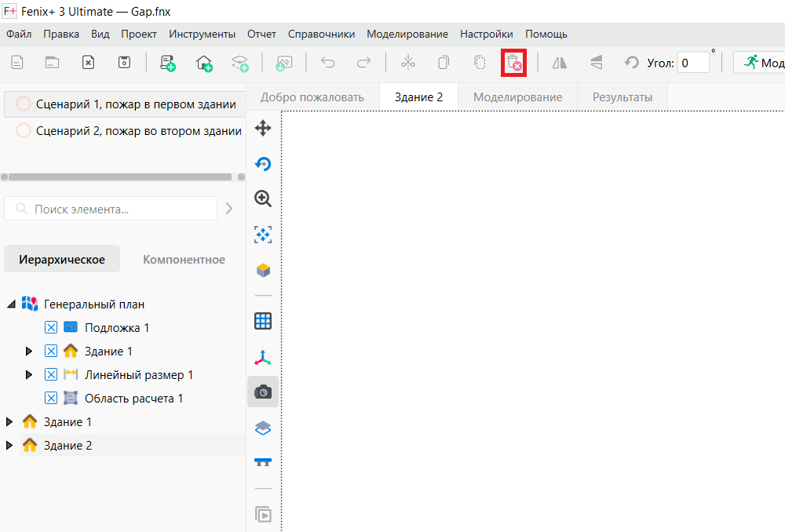
Task: Select the pan/move view tool
Action: coord(263,128)
